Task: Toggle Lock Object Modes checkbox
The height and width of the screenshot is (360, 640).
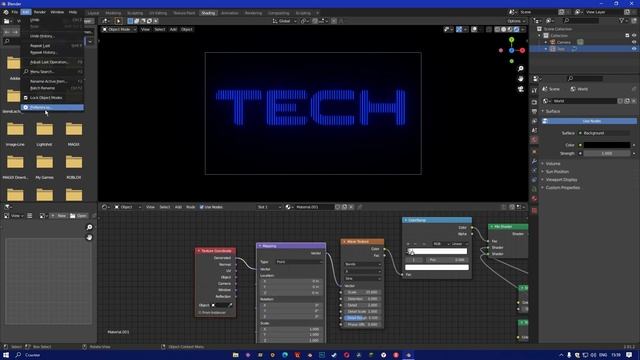Action: tap(26, 98)
